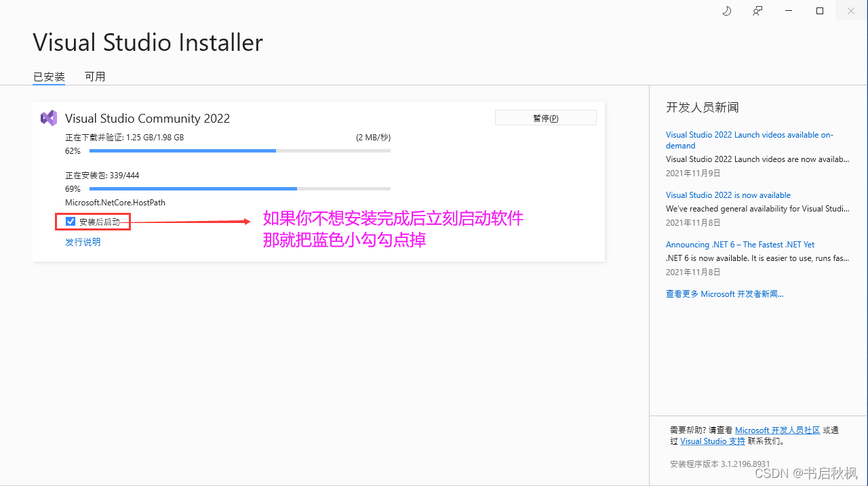Viewport: 868px width, 486px height.
Task: Click the package install progress bar at 69%
Action: (x=240, y=189)
